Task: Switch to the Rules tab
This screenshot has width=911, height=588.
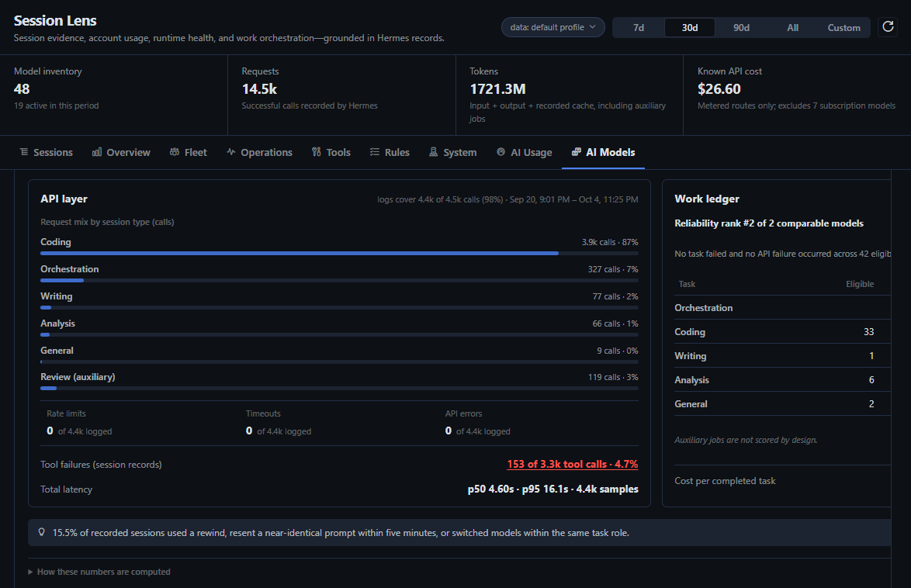Action: pos(390,152)
